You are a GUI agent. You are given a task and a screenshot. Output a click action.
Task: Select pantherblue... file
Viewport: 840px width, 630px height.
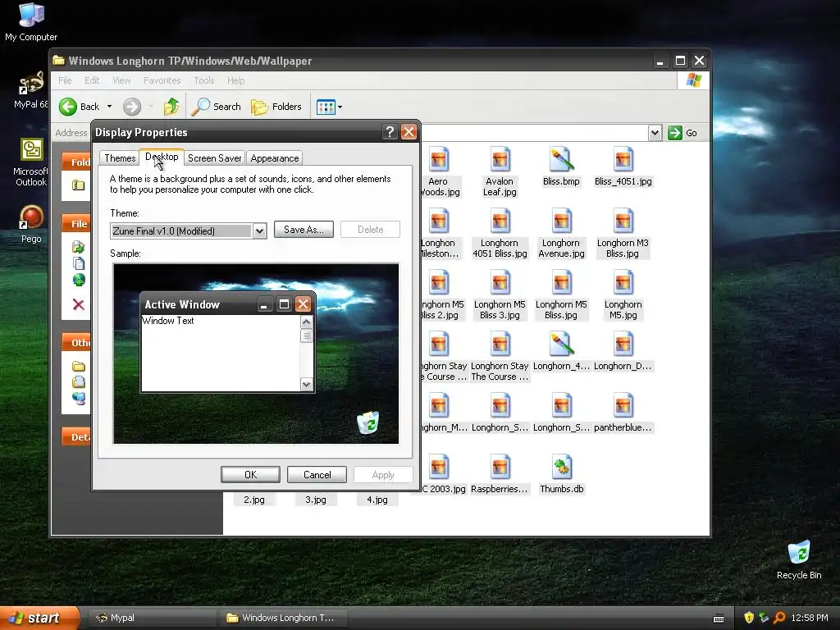point(623,413)
